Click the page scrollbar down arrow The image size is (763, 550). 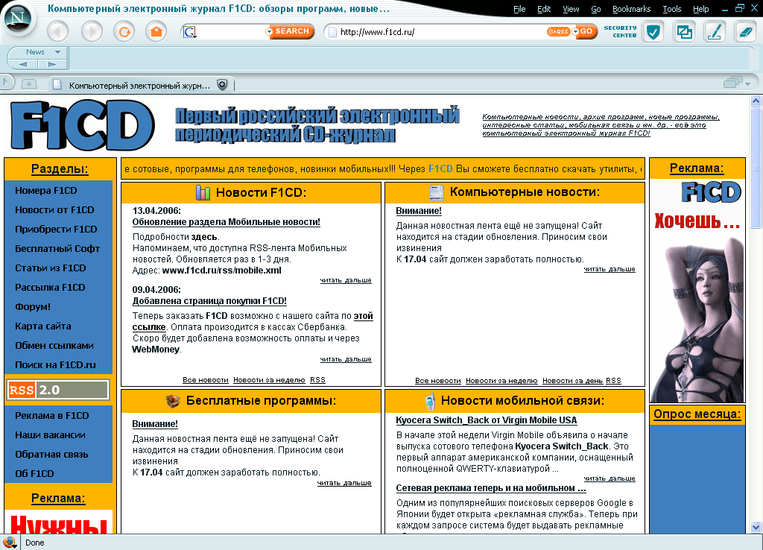pyautogui.click(x=756, y=527)
